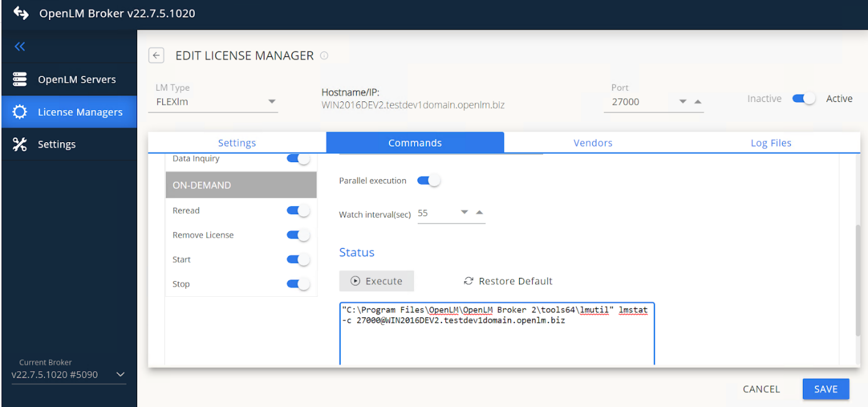This screenshot has width=868, height=407.
Task: Save the license manager changes
Action: pos(825,389)
